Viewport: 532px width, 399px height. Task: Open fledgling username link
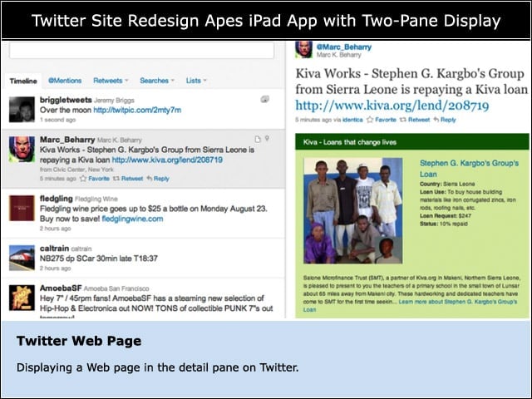coord(57,199)
